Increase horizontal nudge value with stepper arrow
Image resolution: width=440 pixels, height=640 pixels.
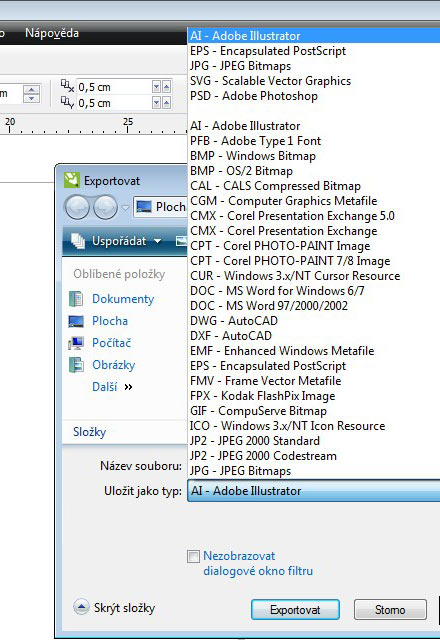point(167,87)
